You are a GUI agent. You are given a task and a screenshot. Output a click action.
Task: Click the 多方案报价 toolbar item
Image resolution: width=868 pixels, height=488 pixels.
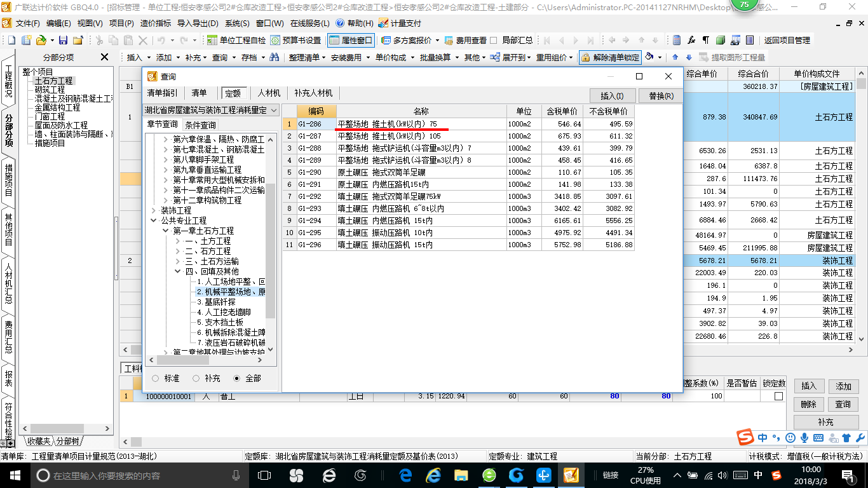click(x=410, y=40)
